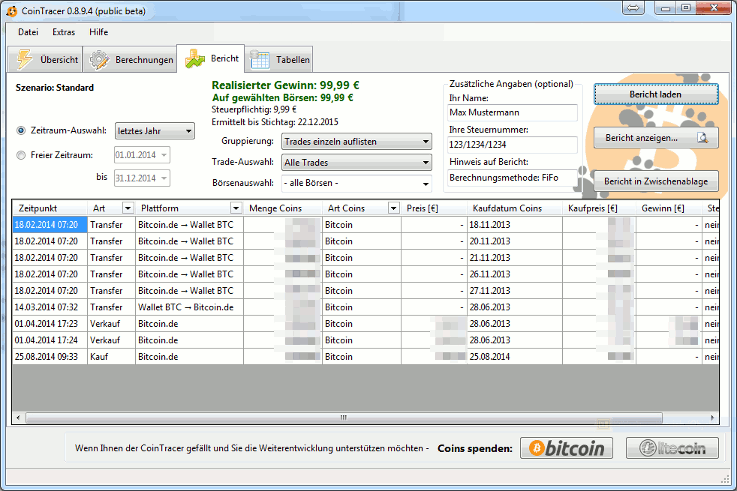The width and height of the screenshot is (737, 491).
Task: Select the Zeitraum-Auswahl radio button
Action: (x=21, y=131)
